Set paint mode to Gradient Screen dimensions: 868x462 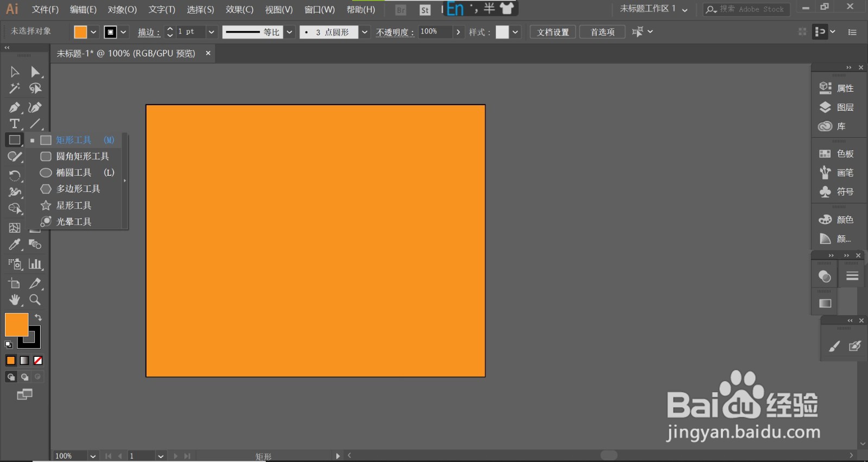(x=24, y=361)
